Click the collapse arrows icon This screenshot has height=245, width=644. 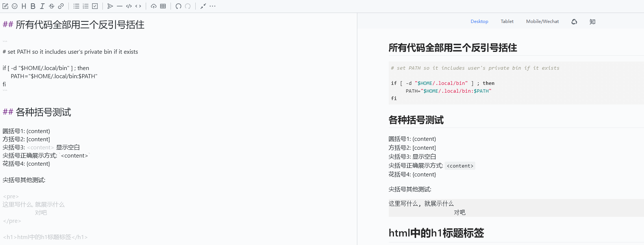point(203,6)
